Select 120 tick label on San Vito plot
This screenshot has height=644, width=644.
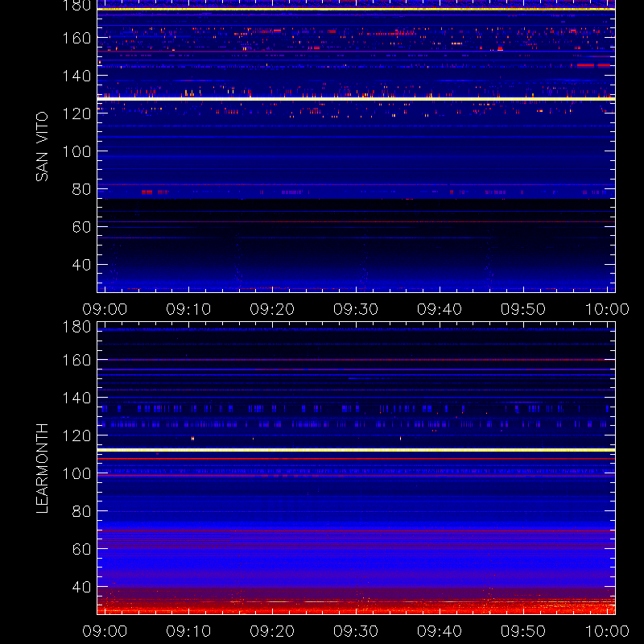(x=76, y=114)
